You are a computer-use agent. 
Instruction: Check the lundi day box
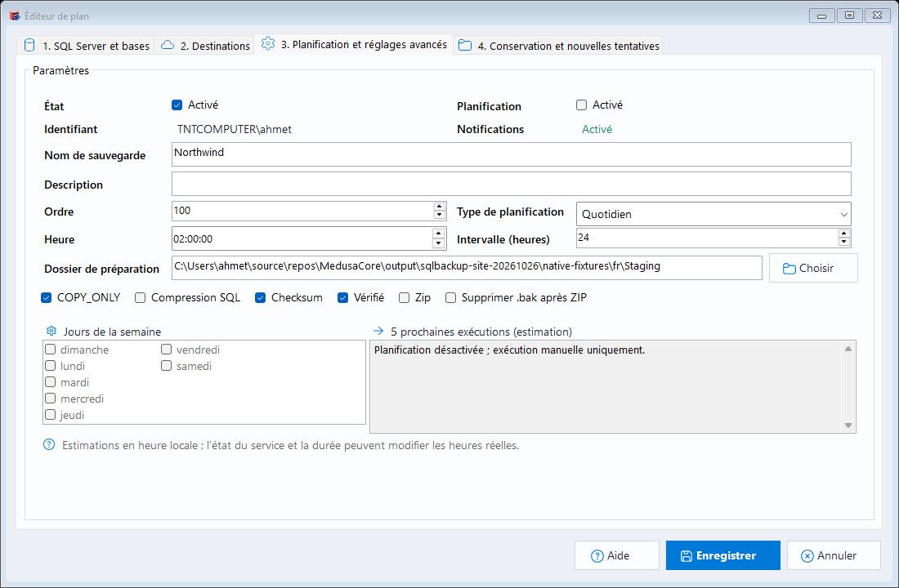pyautogui.click(x=51, y=366)
